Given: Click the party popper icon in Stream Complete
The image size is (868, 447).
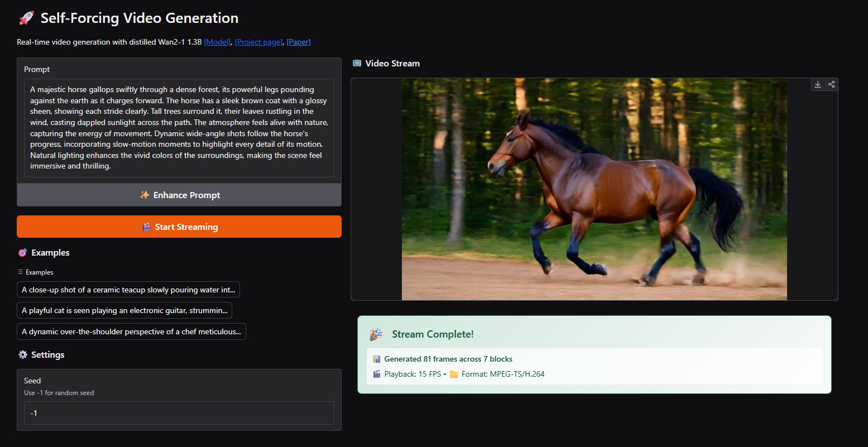Looking at the screenshot, I should tap(376, 334).
